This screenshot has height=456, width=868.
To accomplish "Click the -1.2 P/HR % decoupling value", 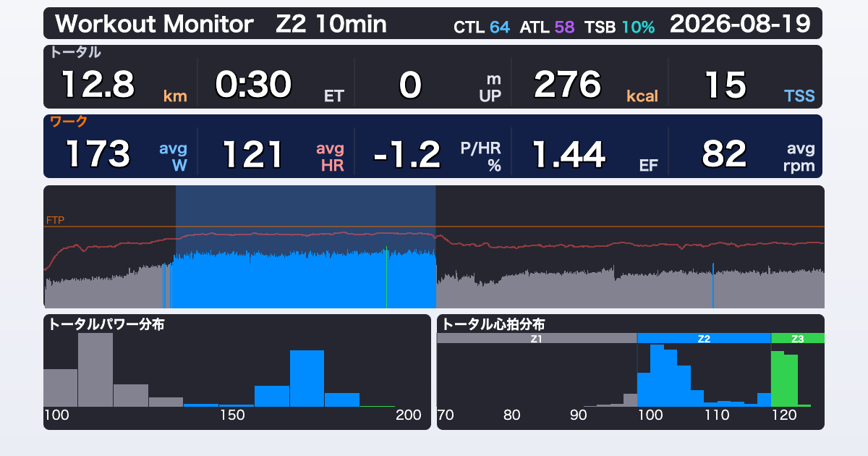I will coord(407,154).
